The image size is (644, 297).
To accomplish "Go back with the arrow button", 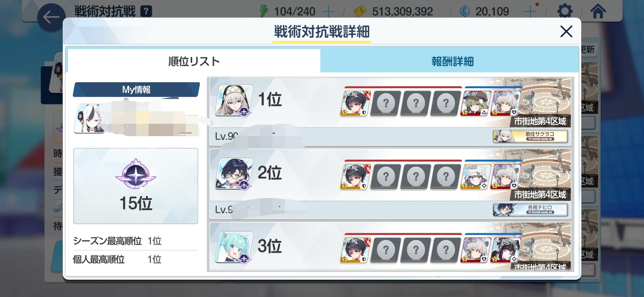I will click(51, 17).
